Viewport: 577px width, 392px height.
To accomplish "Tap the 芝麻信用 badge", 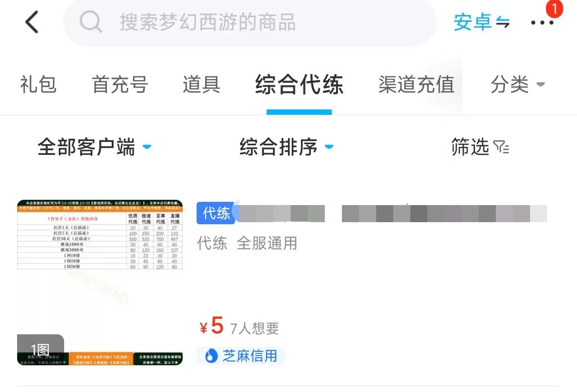I will click(x=240, y=356).
